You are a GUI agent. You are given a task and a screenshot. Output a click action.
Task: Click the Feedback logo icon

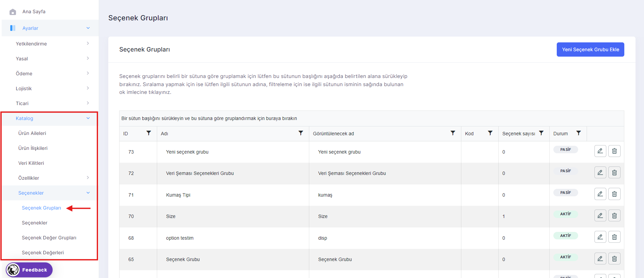13,270
